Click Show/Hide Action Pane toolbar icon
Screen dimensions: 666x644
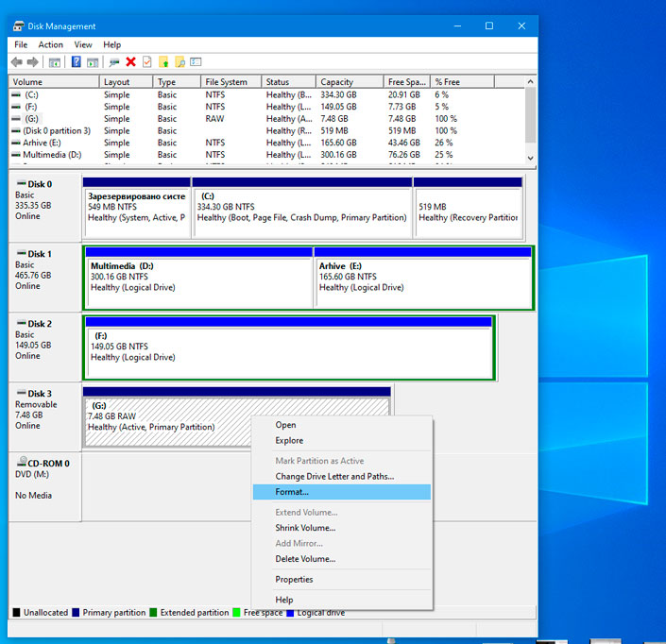coord(93,63)
